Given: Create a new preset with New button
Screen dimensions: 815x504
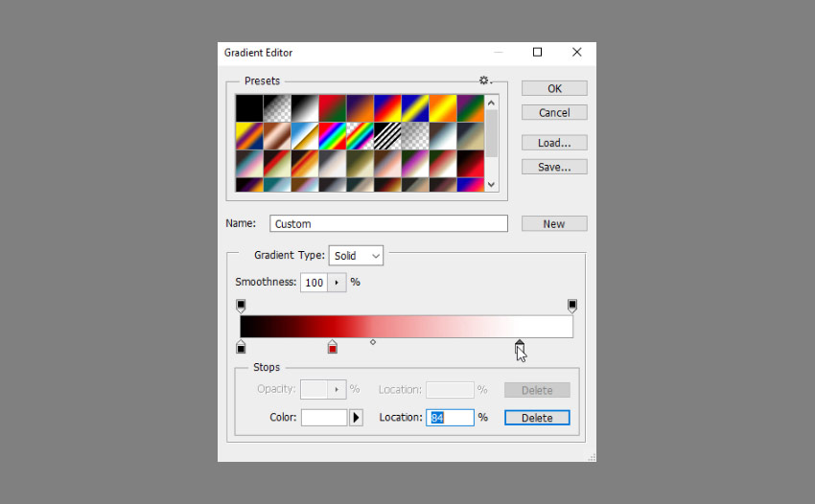Looking at the screenshot, I should [x=554, y=224].
